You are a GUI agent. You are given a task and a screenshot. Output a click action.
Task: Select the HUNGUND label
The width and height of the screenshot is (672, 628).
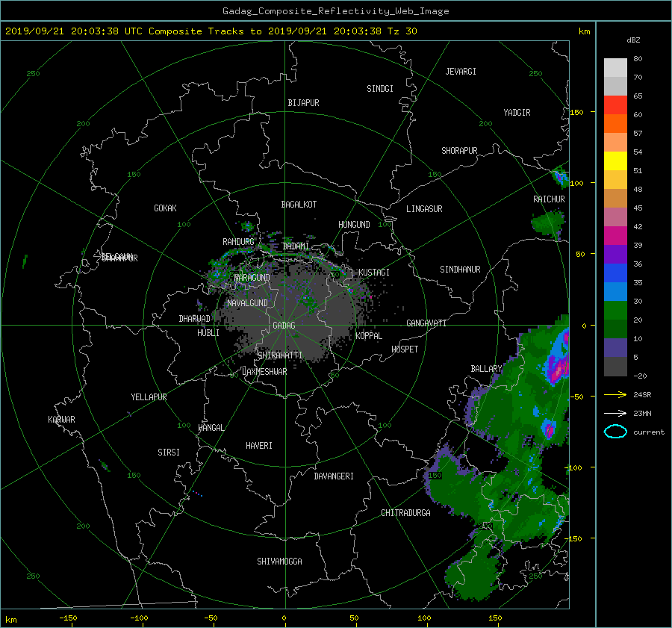point(354,225)
